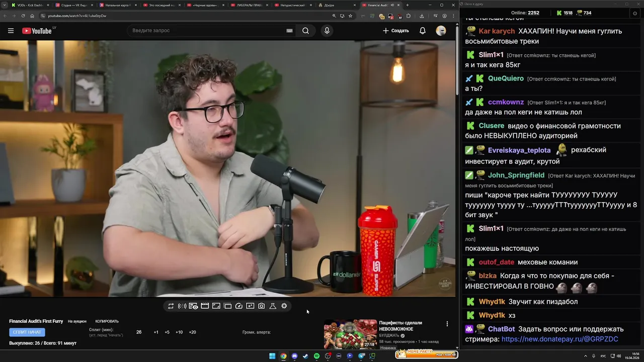The image size is (644, 362).
Task: Add +5 minutes to split
Action: pyautogui.click(x=167, y=332)
